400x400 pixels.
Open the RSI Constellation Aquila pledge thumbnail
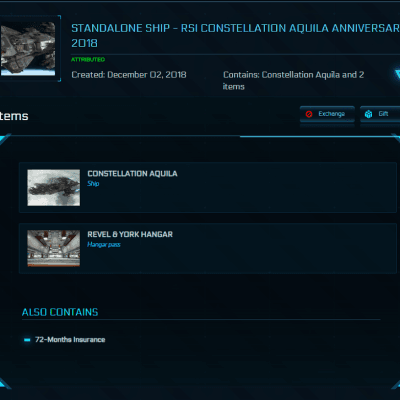[28, 49]
